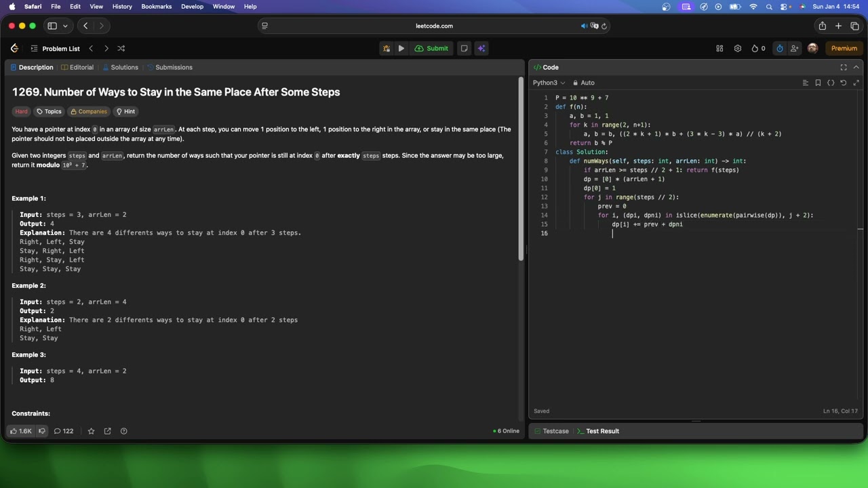The width and height of the screenshot is (868, 488).
Task: Click the 6 Online indicator
Action: tap(507, 431)
